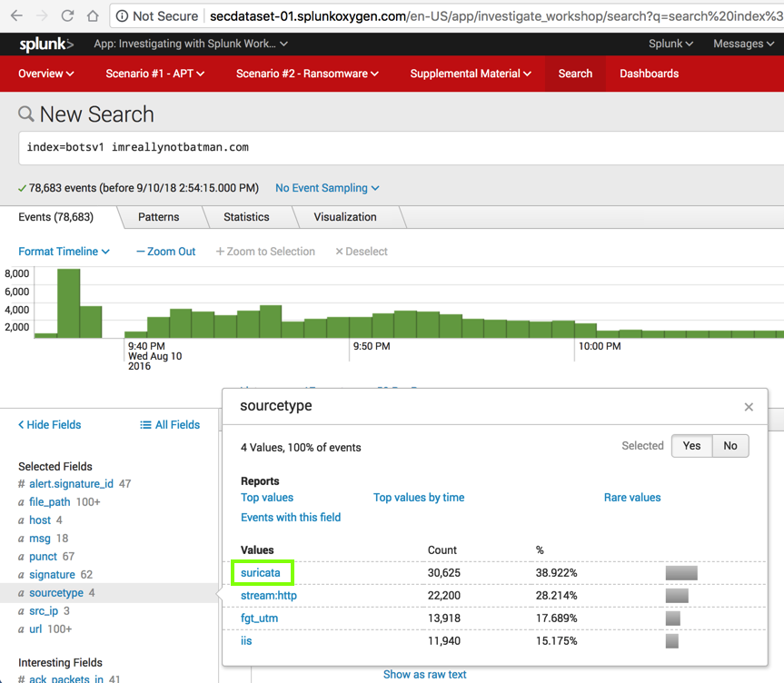Image resolution: width=784 pixels, height=683 pixels.
Task: Click Zoom Out on the timeline
Action: click(x=165, y=252)
